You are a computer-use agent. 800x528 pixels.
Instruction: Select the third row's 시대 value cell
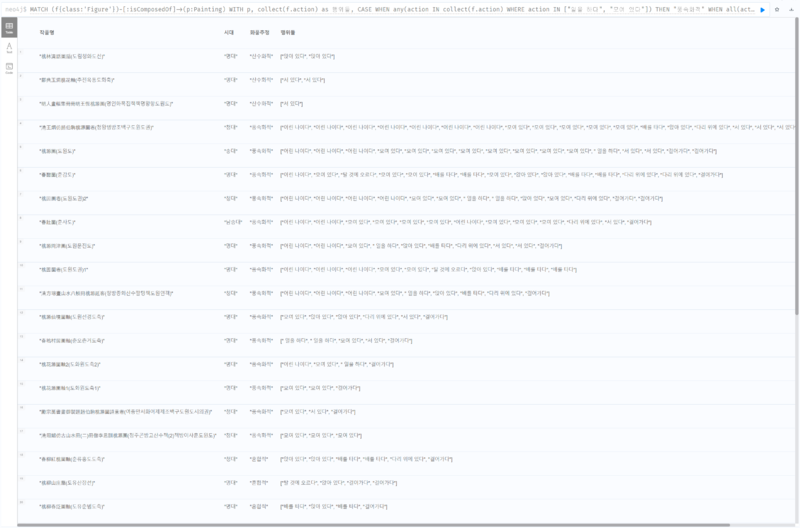pos(230,103)
